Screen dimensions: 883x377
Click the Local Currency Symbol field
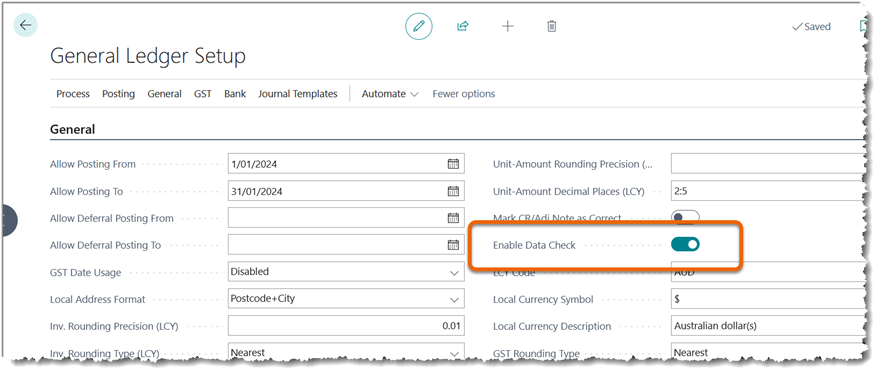click(x=769, y=299)
